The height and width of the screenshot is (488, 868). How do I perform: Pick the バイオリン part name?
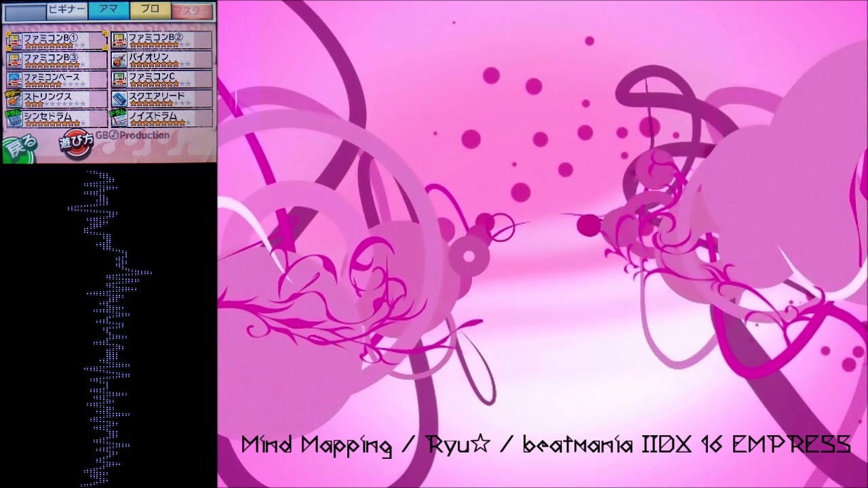point(148,58)
